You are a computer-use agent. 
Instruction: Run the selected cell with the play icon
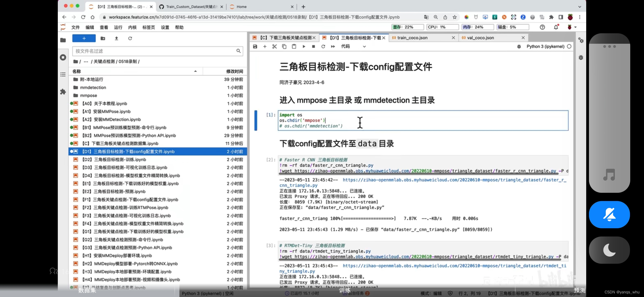tap(304, 46)
